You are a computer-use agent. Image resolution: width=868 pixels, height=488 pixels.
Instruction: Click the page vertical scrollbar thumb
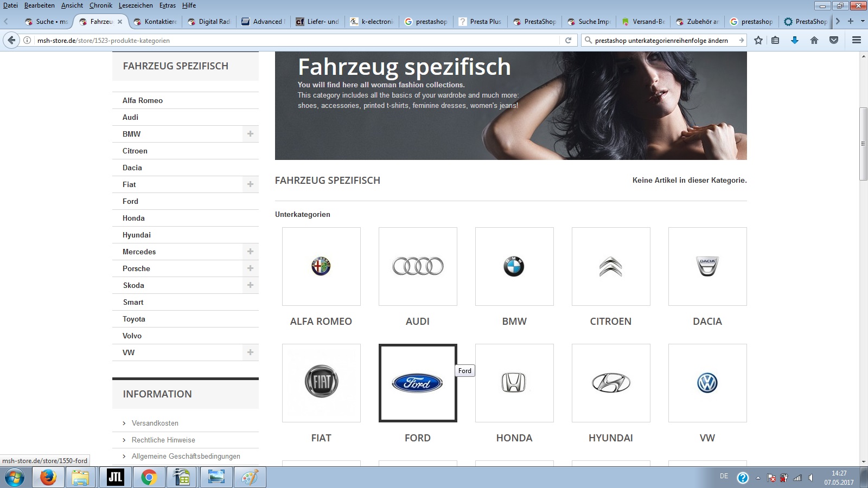tap(863, 144)
